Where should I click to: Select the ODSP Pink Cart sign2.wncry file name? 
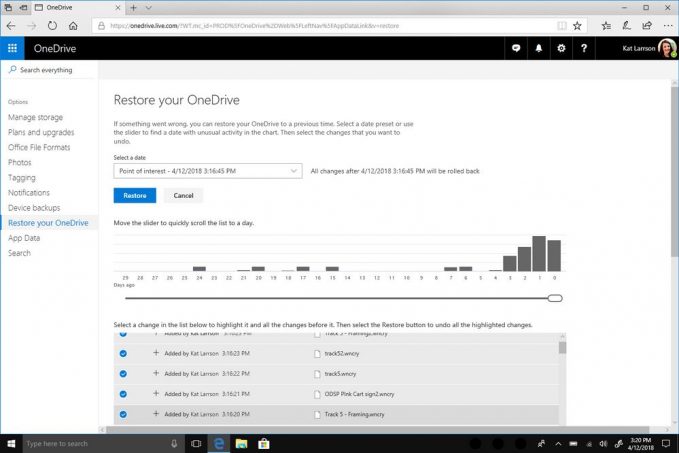click(359, 394)
